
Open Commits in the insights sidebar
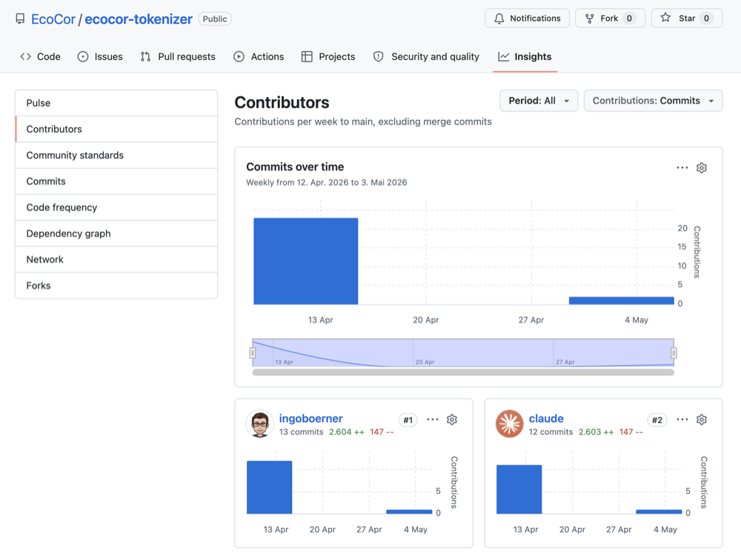pos(116,181)
